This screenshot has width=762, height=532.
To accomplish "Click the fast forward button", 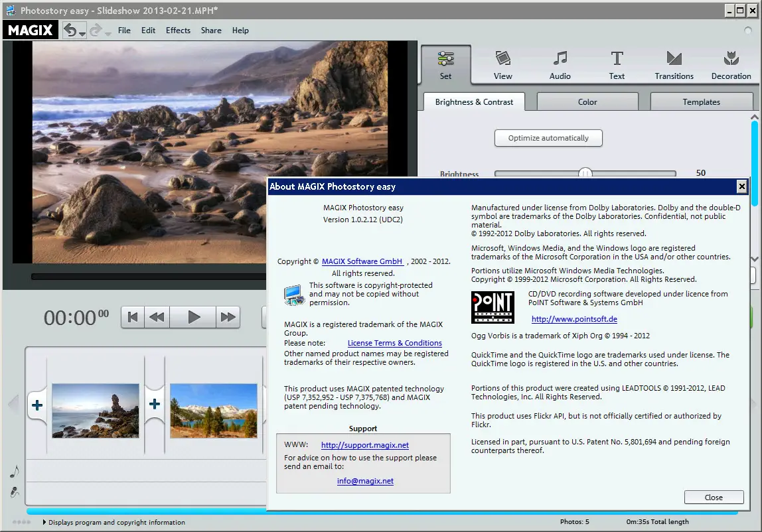I will [x=228, y=317].
